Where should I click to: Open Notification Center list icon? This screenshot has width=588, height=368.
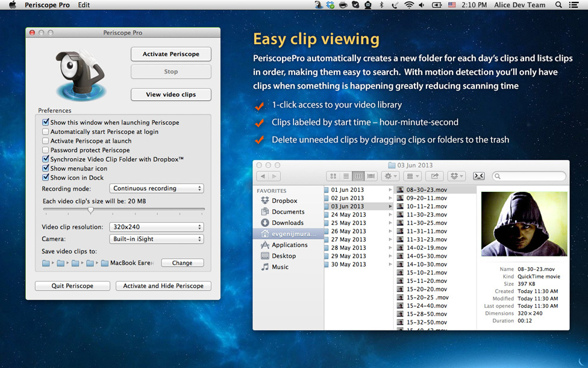[574, 5]
